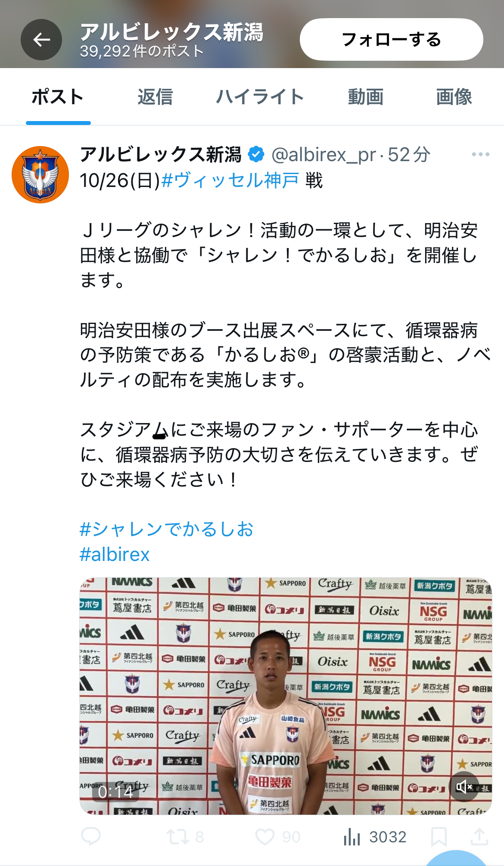Bookmark this post
Screen dimensions: 504x866
coord(439,837)
